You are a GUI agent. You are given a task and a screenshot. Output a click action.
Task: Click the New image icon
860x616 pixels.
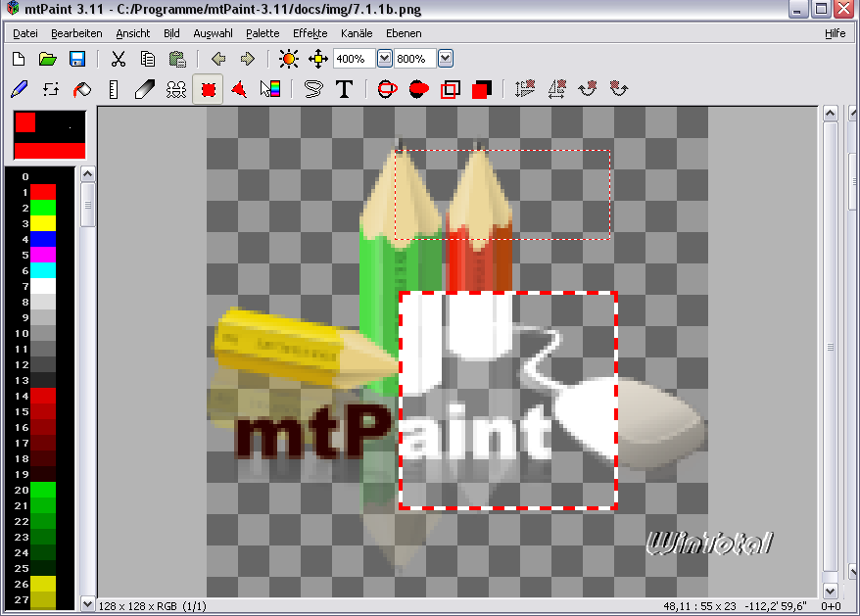point(19,59)
